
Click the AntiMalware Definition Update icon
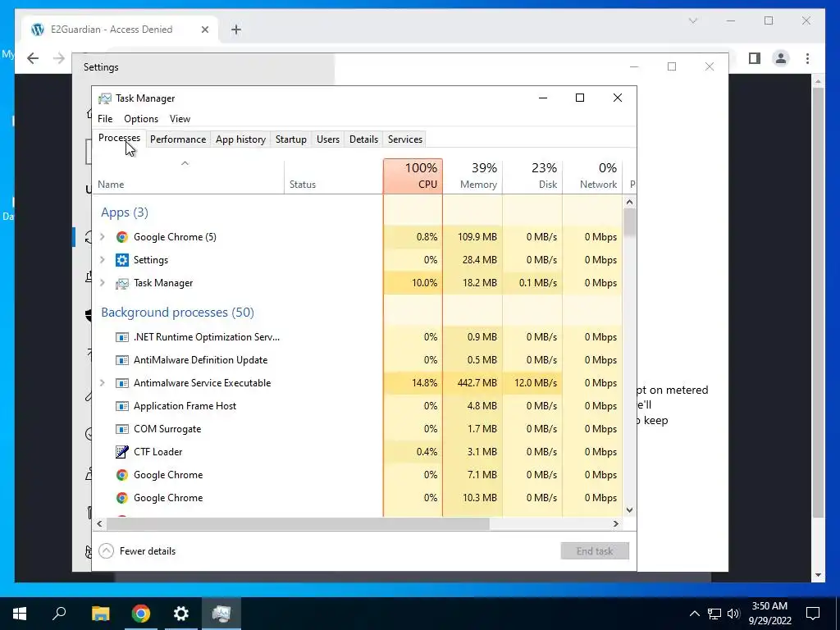122,360
